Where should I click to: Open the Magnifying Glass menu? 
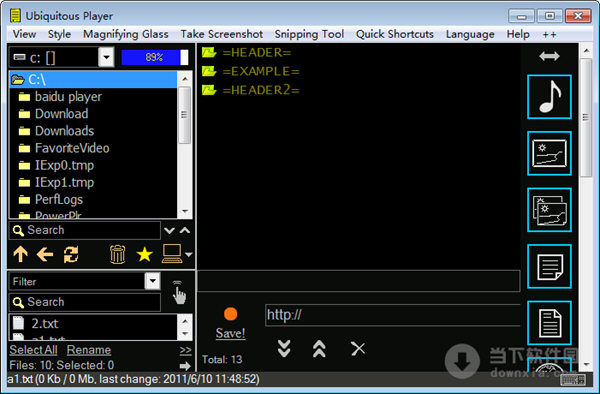[x=126, y=34]
